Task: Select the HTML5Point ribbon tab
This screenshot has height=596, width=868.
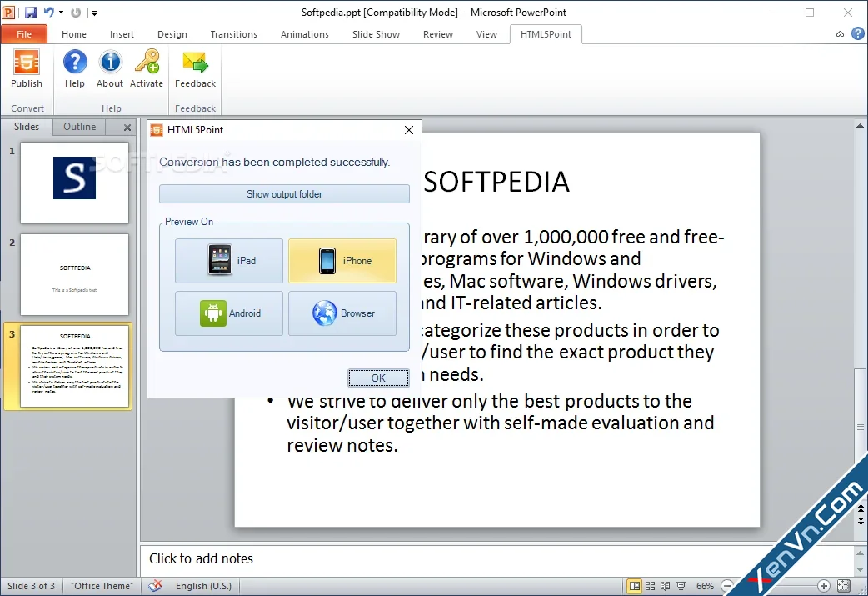Action: coord(546,34)
